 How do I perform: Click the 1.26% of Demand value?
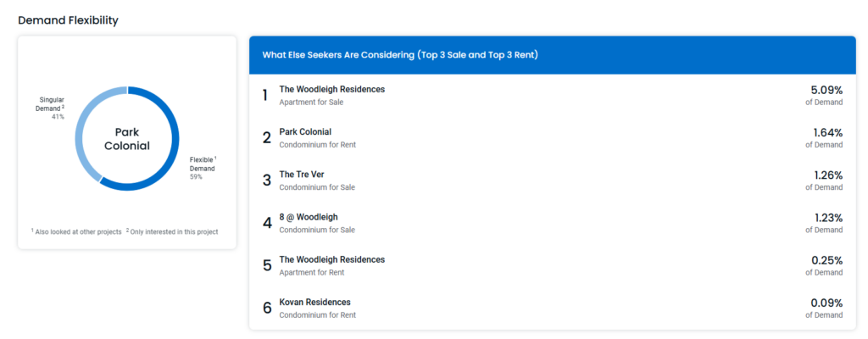point(824,181)
